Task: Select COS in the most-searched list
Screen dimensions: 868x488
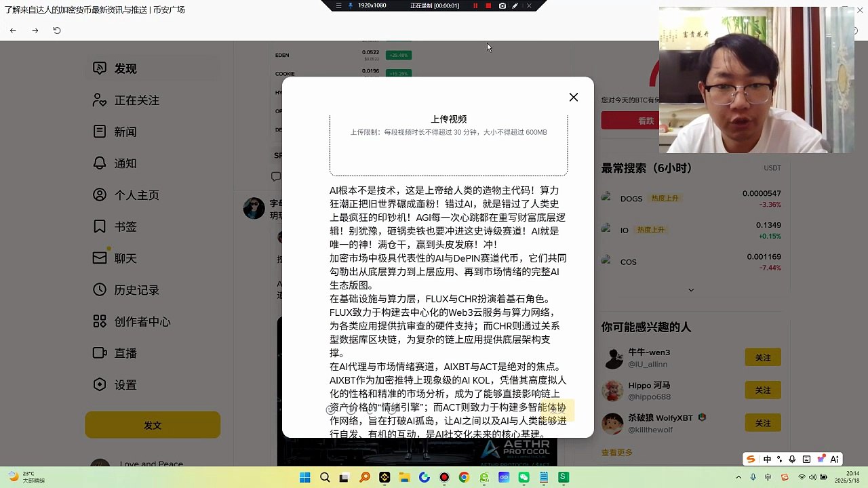Action: pyautogui.click(x=691, y=262)
